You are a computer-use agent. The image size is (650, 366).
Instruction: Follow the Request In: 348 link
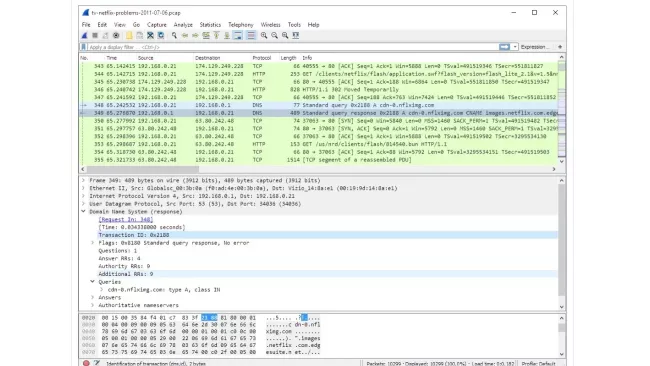click(x=126, y=219)
